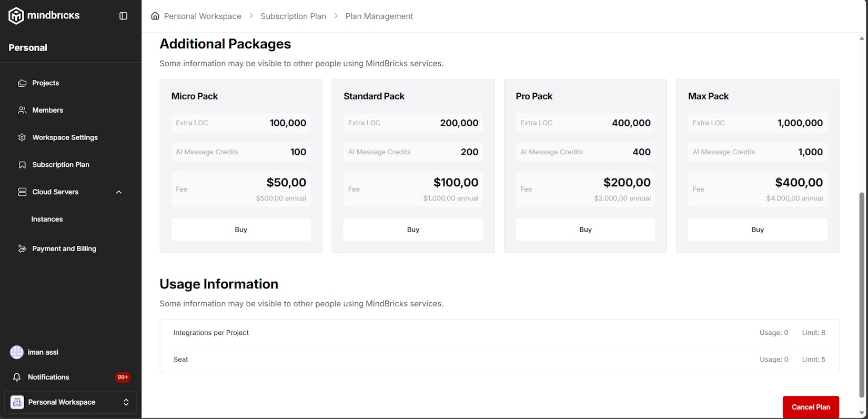Collapse the sidebar panel toggle icon
The height and width of the screenshot is (419, 868).
click(x=124, y=16)
